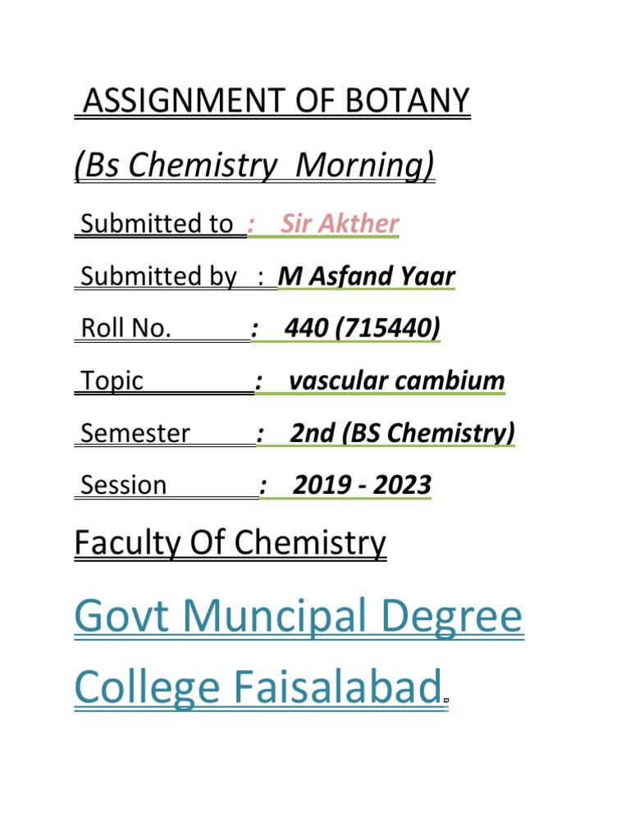Click the small square after Faisalabad
Screen dimensions: 630x840
(445, 701)
